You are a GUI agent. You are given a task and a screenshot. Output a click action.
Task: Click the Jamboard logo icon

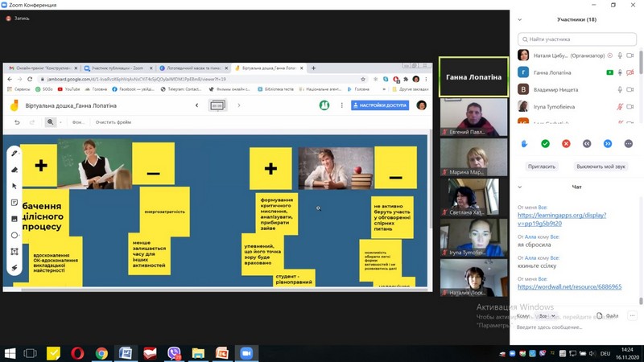[x=14, y=105]
